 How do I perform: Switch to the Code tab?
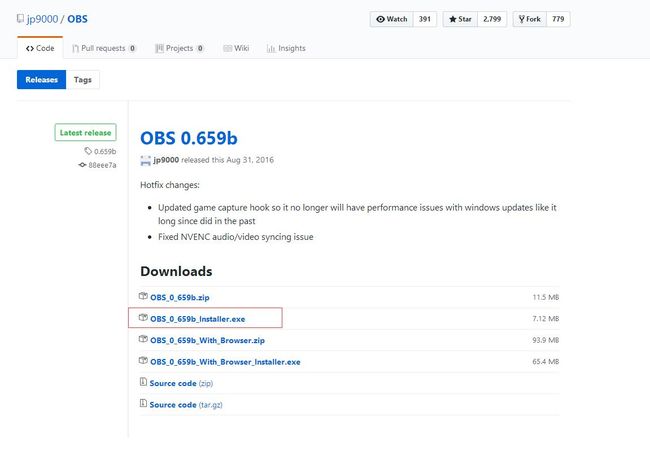click(x=40, y=48)
